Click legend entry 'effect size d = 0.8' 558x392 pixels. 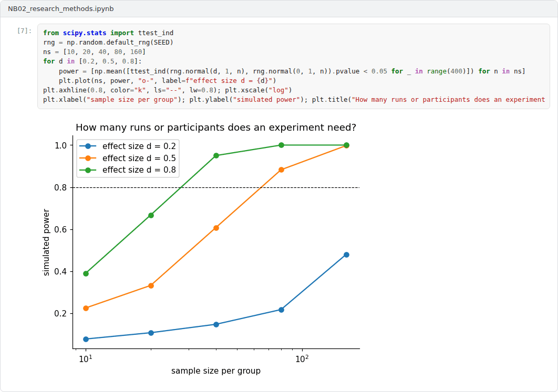coord(139,170)
